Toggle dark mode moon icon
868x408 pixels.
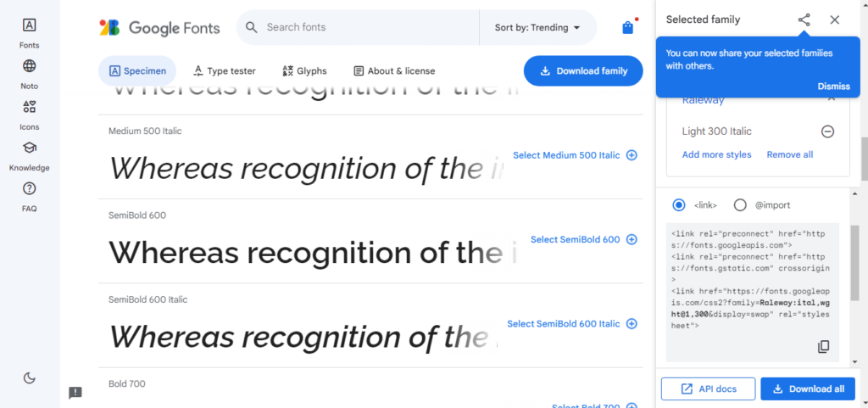coord(30,378)
